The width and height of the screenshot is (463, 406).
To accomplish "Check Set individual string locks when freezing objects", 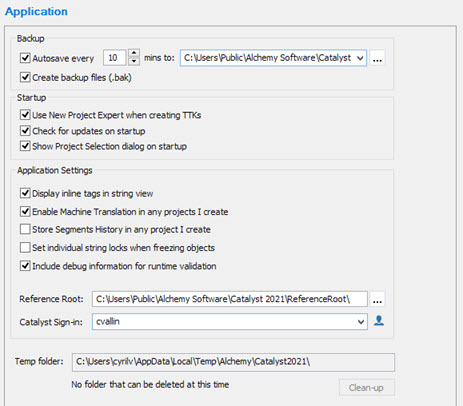I will (25, 248).
